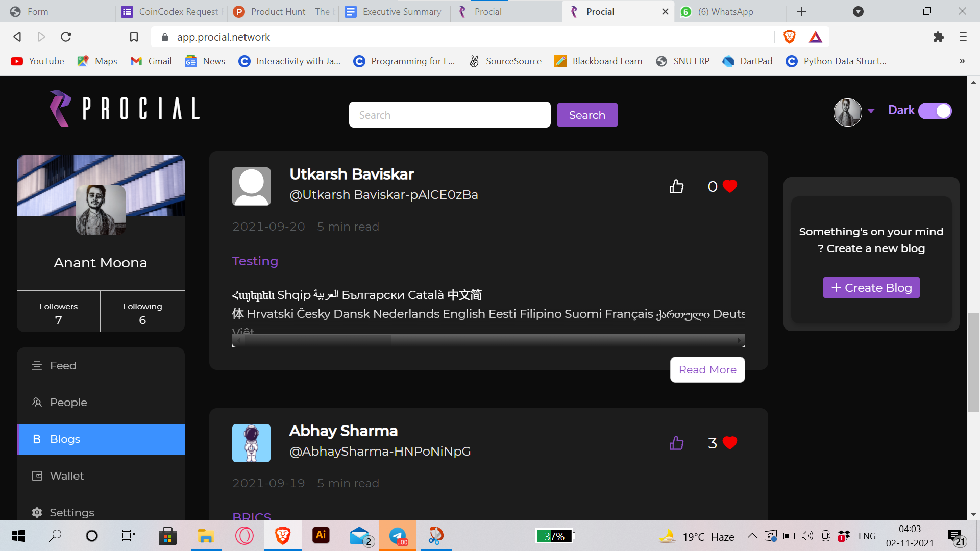Click the red heart on Utkarsh Baviskar's post
The height and width of the screenshot is (551, 980).
point(730,187)
